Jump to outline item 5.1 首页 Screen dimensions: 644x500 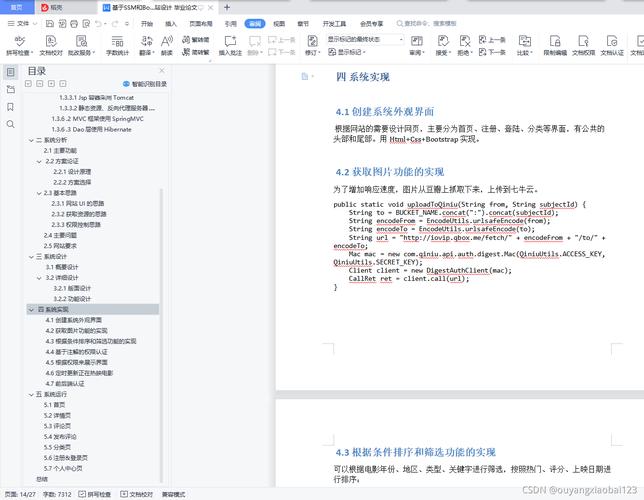click(54, 405)
